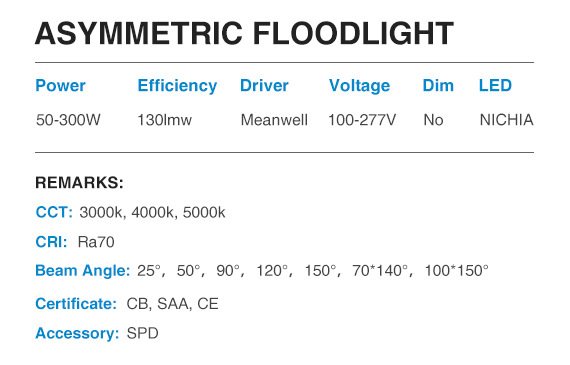The width and height of the screenshot is (570, 365).
Task: Click the SPD accessory text
Action: 142,333
